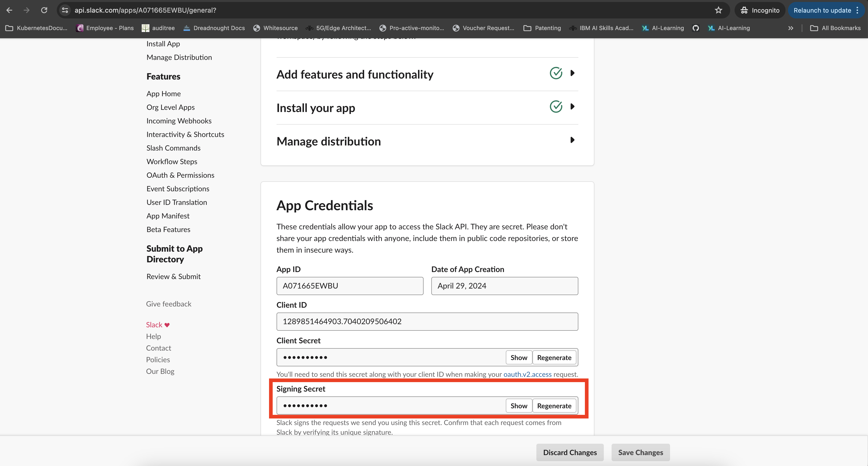Open the GitHub bookmark icon
The height and width of the screenshot is (466, 868).
(696, 28)
